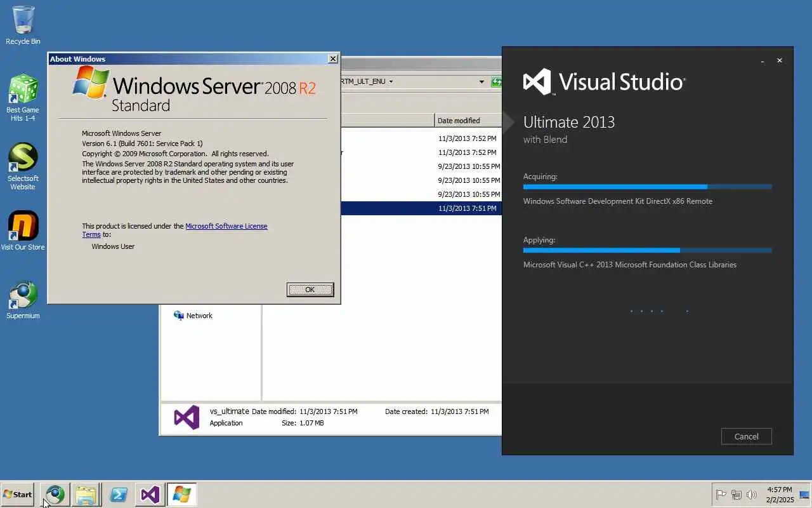Screen dimensions: 812x508
Task: Click the green refresh icon in Explorer
Action: [x=496, y=81]
